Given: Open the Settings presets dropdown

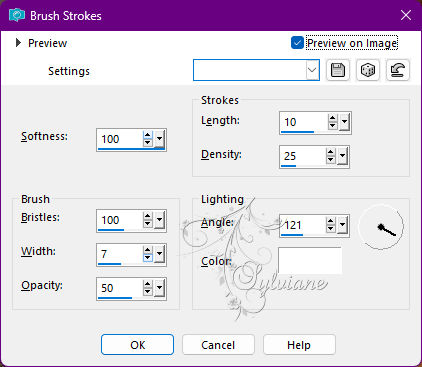Looking at the screenshot, I should (x=312, y=70).
